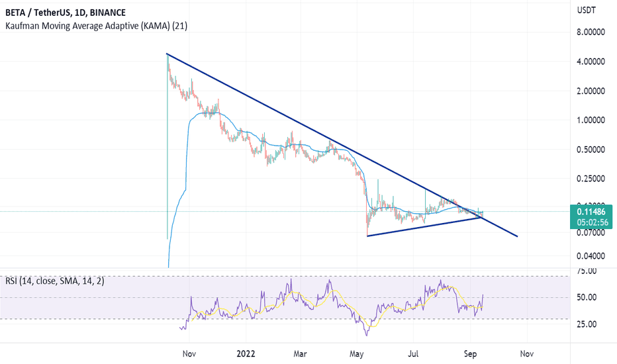Click the Sep label on the time axis

470,354
